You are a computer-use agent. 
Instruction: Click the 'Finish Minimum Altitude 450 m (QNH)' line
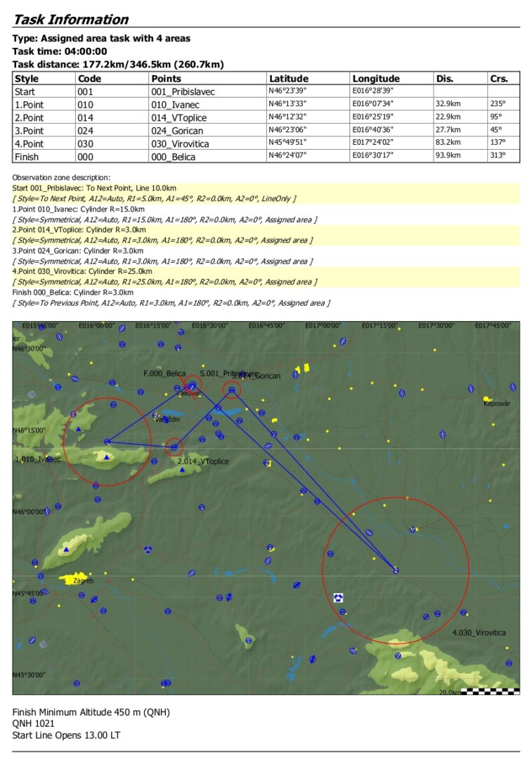pyautogui.click(x=91, y=712)
